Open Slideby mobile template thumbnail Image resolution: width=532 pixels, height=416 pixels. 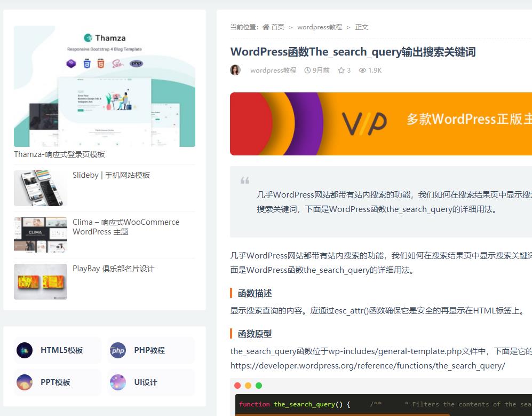(41, 188)
